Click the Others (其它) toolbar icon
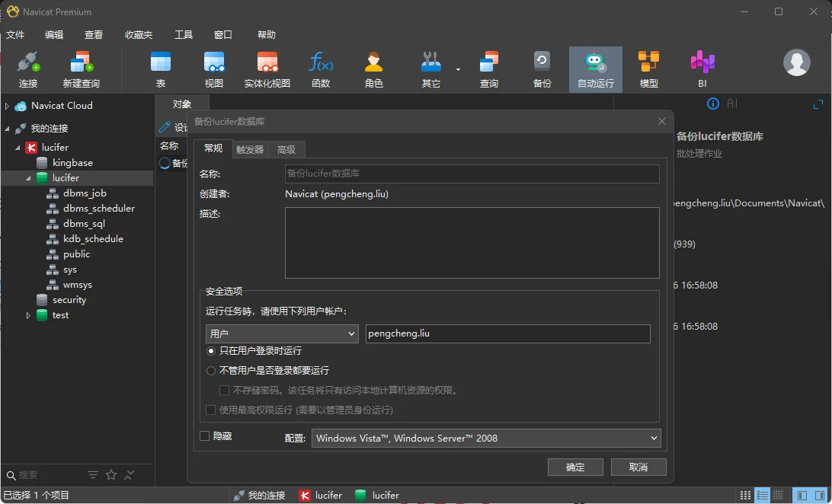 tap(431, 69)
